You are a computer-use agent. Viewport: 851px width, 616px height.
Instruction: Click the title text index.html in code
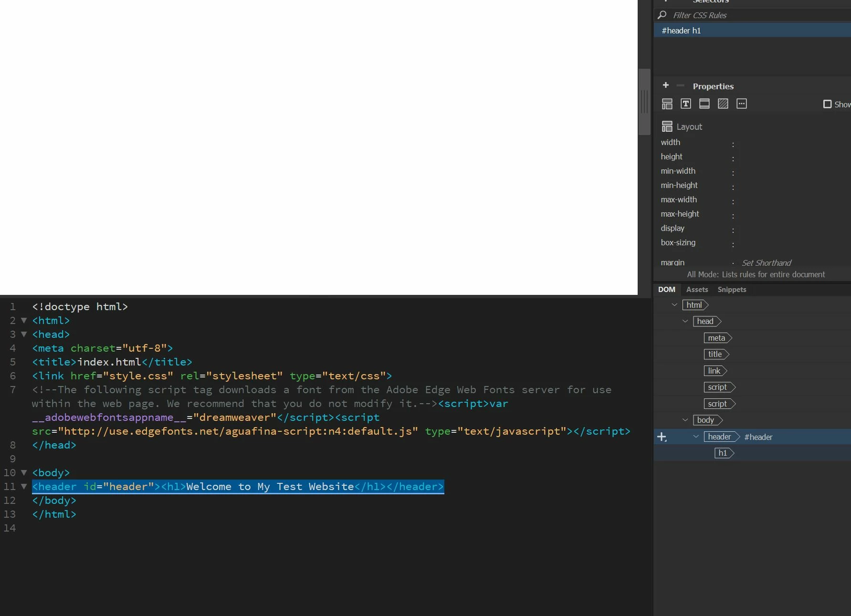[x=109, y=362]
